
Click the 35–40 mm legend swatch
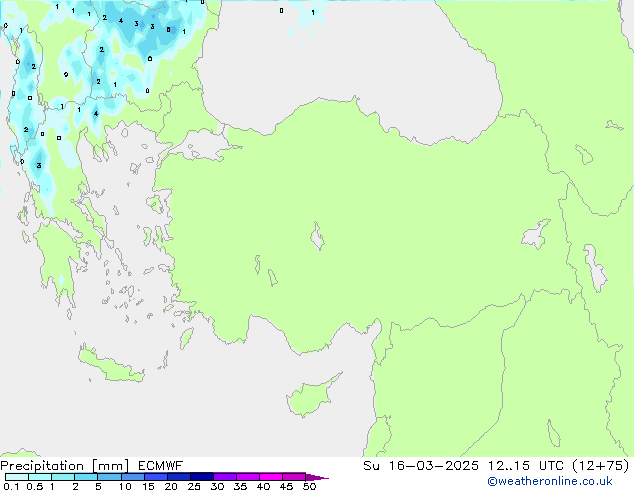pyautogui.click(x=247, y=477)
